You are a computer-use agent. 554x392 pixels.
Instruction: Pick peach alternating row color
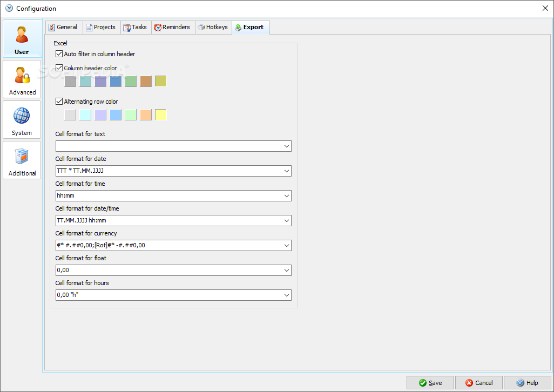click(x=146, y=115)
